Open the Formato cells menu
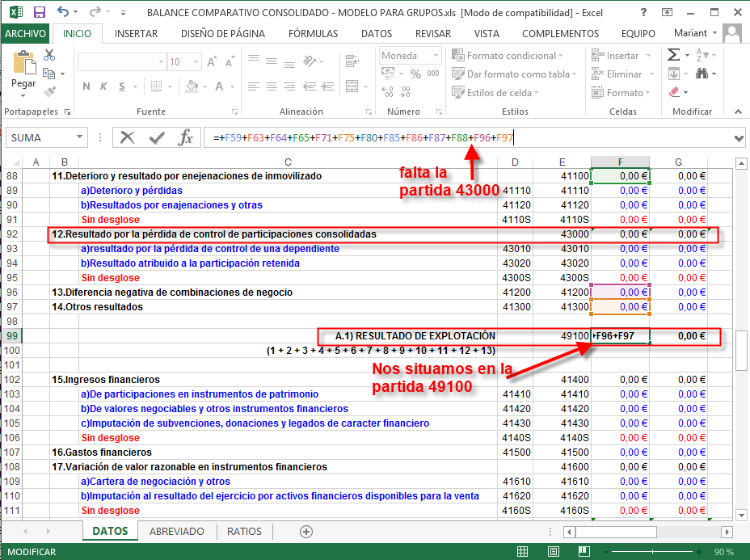 pos(621,92)
